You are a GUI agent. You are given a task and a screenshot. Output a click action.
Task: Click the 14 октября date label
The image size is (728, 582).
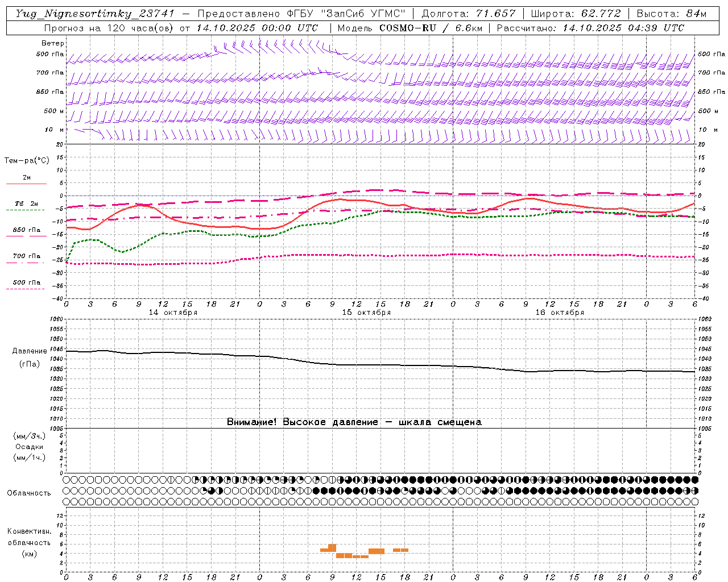[x=173, y=313]
